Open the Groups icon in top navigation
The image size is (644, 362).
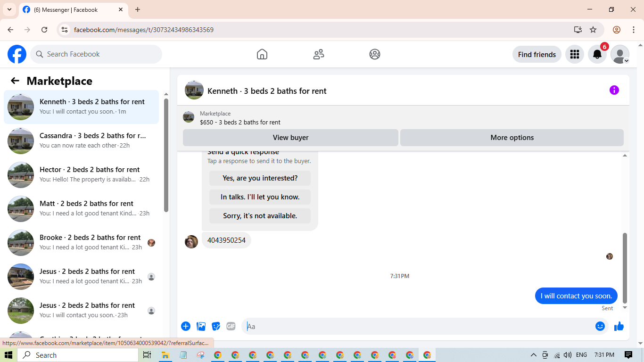375,54
